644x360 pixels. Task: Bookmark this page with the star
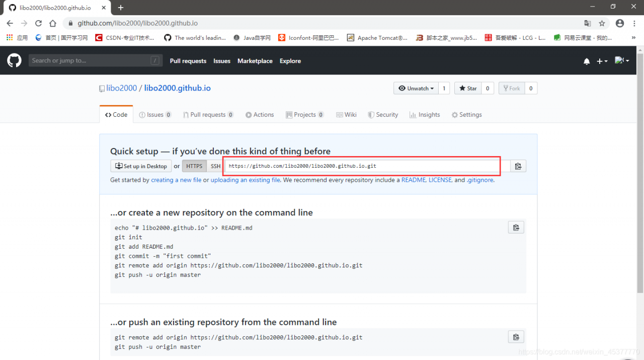pyautogui.click(x=602, y=23)
